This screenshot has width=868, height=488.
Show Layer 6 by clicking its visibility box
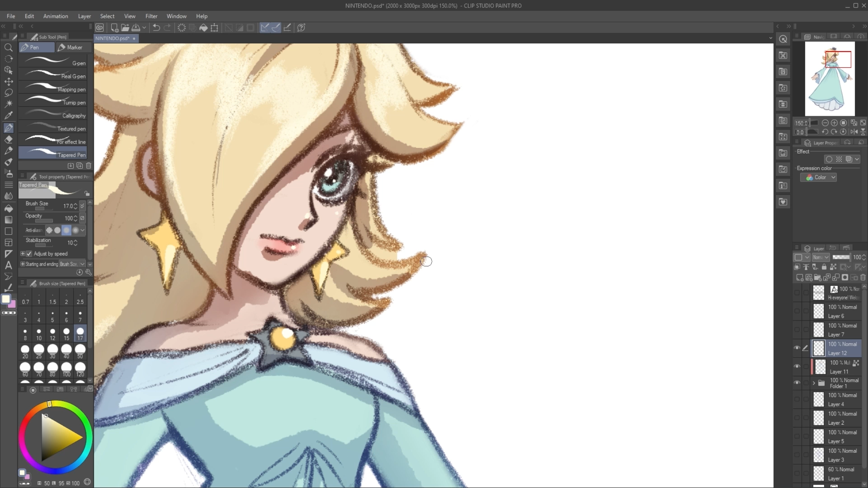797,311
